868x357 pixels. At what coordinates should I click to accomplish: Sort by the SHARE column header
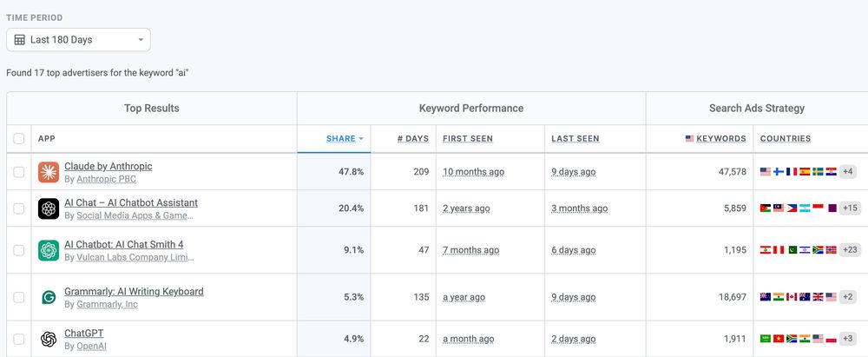[341, 139]
